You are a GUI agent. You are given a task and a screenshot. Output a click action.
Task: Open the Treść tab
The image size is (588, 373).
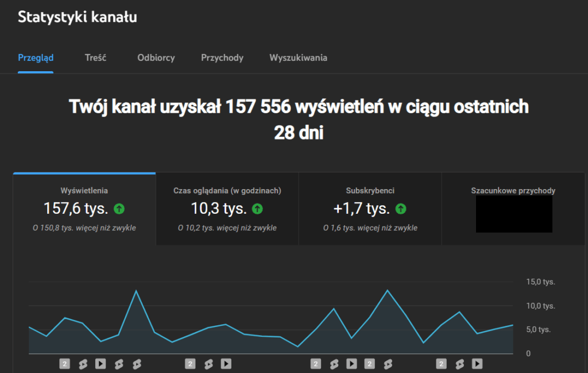95,58
